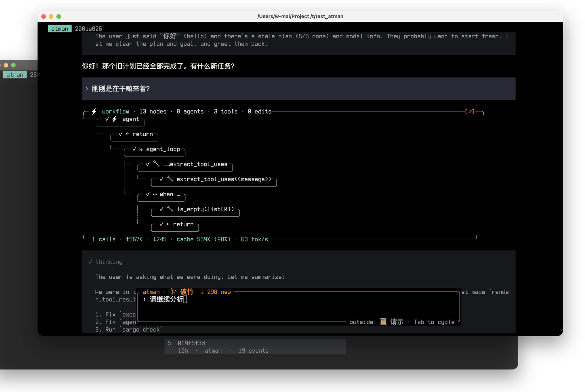Click the window title path test_atman

(x=300, y=16)
